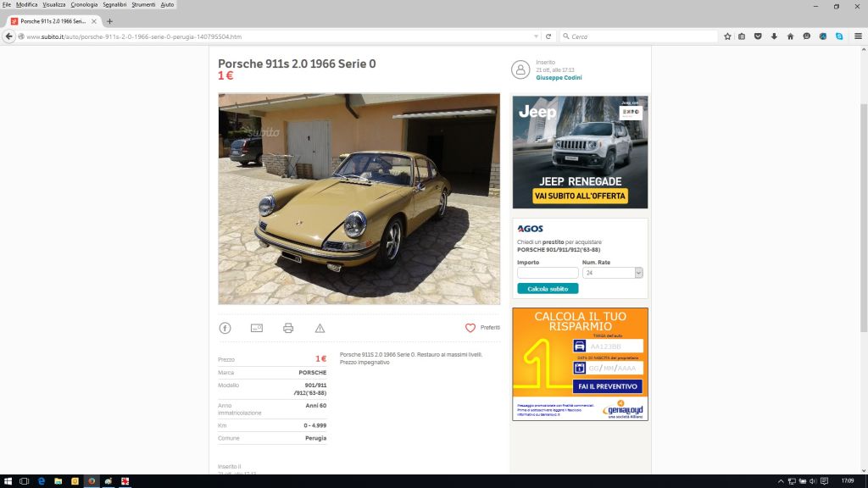Open the Segnalibri menu

click(x=114, y=4)
